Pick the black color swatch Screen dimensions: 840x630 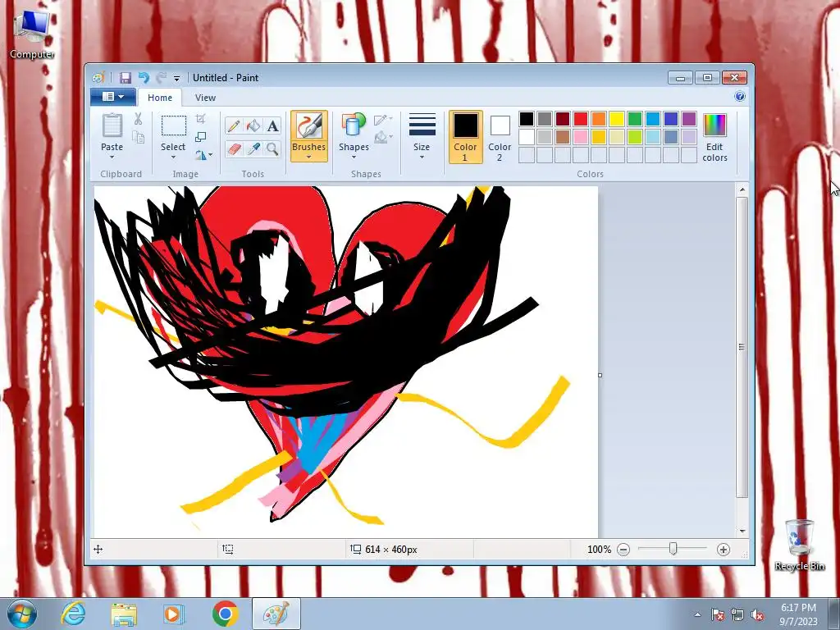click(527, 119)
